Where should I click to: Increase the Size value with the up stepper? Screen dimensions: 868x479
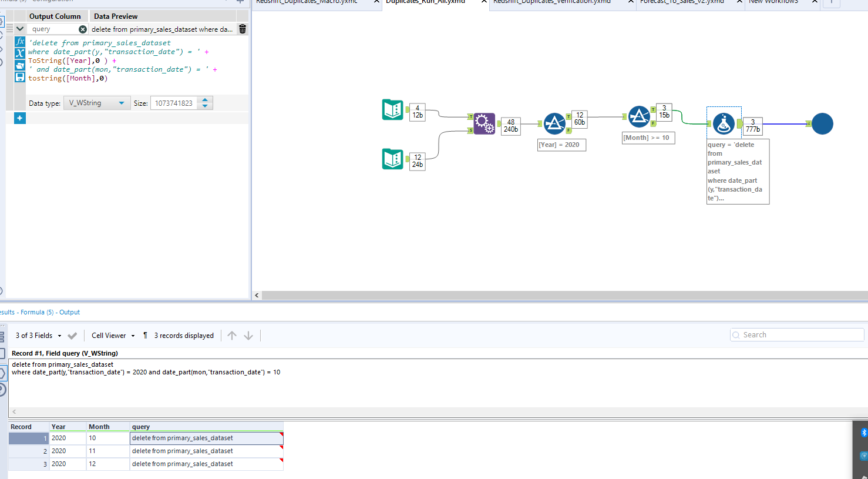pyautogui.click(x=204, y=99)
